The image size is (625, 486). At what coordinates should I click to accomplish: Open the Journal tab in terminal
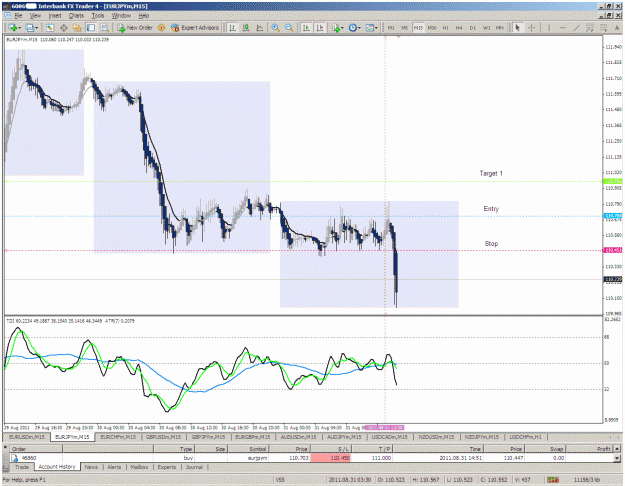(194, 467)
